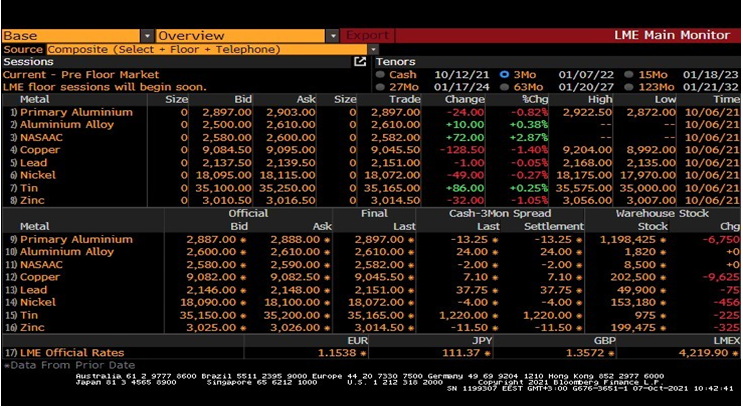Click Copper trade price 9,045.50 in top table
The height and width of the screenshot is (408, 743).
click(x=396, y=150)
